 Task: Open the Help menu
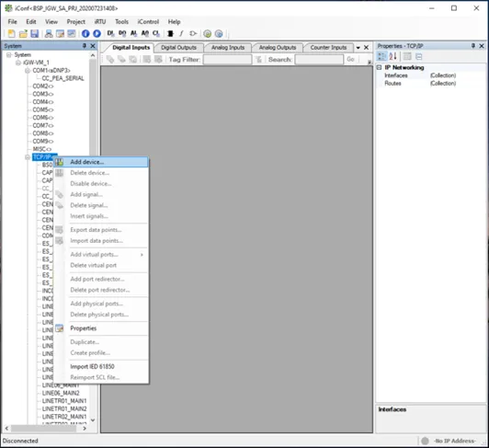coord(174,22)
